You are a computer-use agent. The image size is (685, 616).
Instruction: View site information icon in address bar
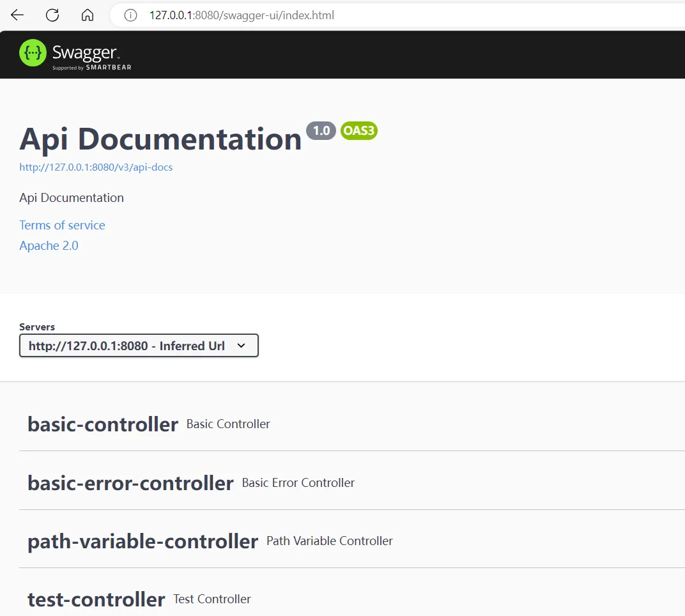click(x=130, y=15)
